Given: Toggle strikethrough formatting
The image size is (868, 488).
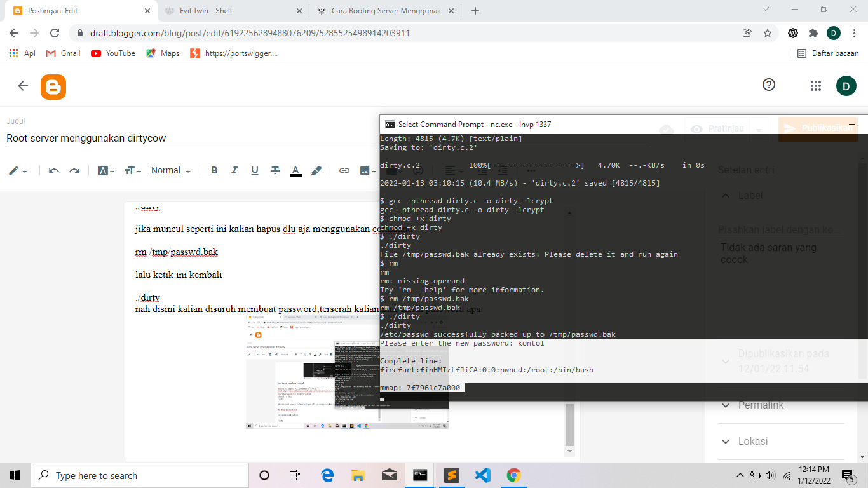Looking at the screenshot, I should point(275,170).
